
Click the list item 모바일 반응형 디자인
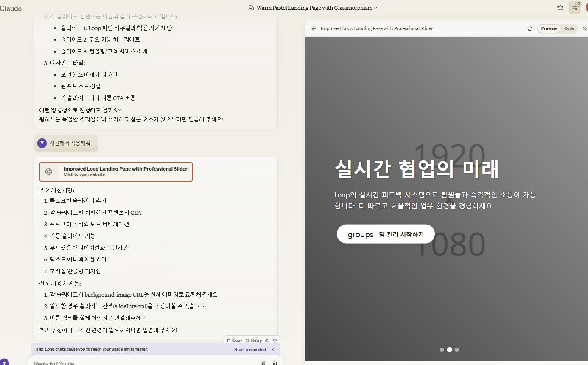coord(75,271)
